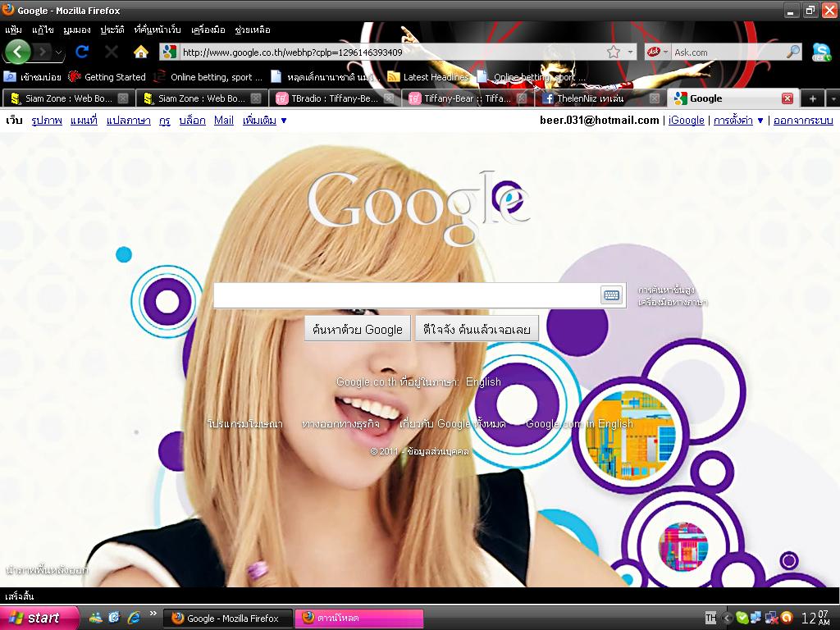Select the ดาวน์โหลด Downloads taskbar button
Screen dimensions: 840x630
point(359,619)
